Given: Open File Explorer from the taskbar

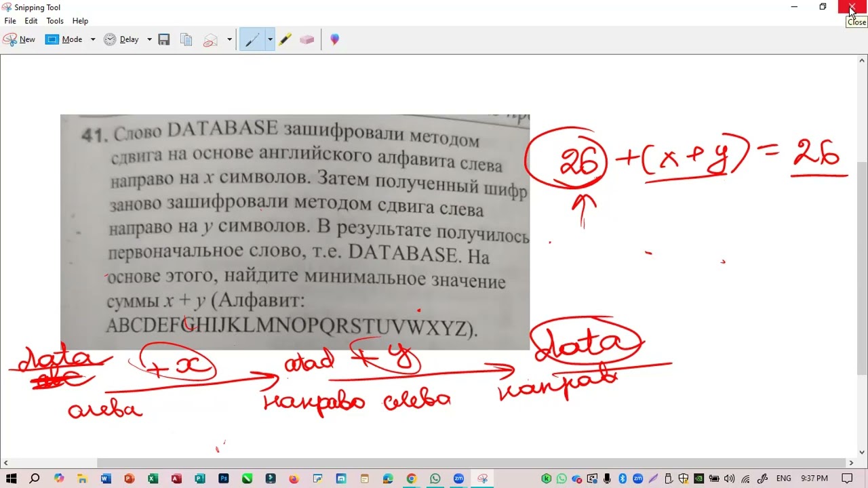Looking at the screenshot, I should (82, 479).
